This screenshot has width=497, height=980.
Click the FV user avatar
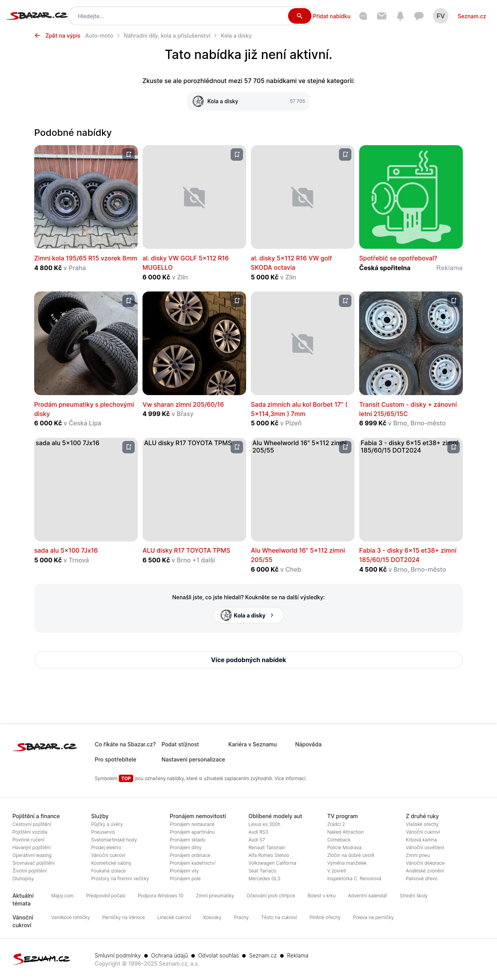pyautogui.click(x=441, y=16)
